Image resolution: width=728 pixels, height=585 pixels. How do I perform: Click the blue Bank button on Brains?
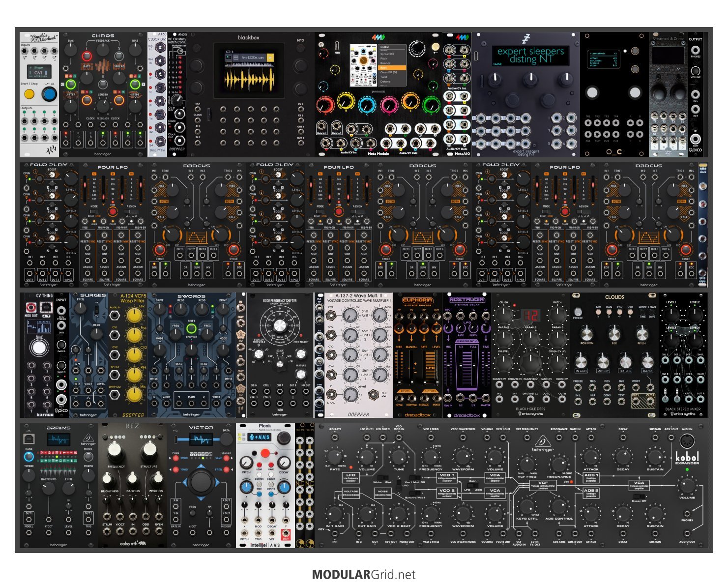point(29,456)
